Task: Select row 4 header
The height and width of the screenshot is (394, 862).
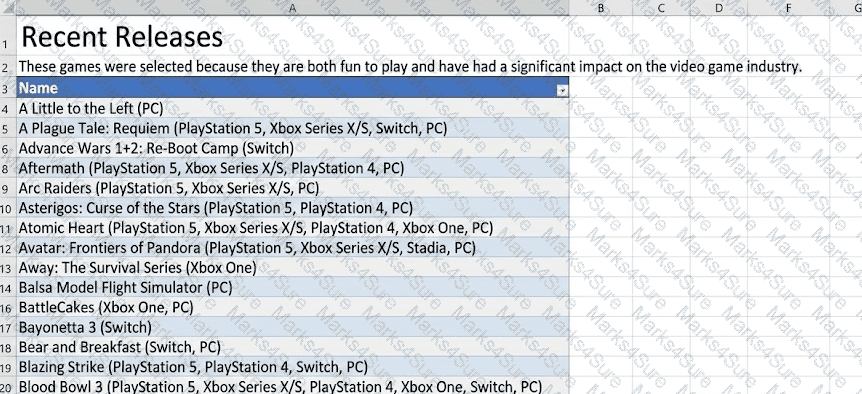Action: pyautogui.click(x=8, y=109)
